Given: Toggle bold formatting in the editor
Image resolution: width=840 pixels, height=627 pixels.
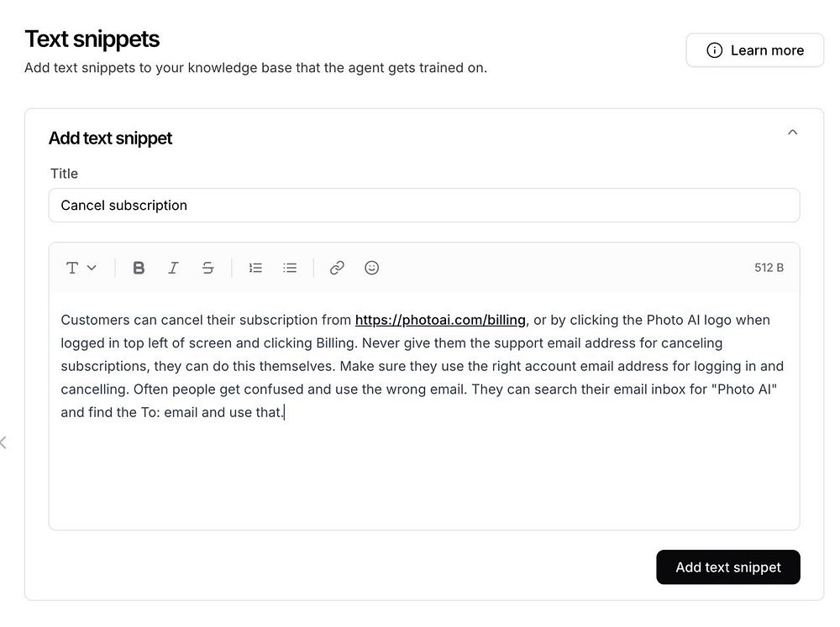Looking at the screenshot, I should (139, 268).
